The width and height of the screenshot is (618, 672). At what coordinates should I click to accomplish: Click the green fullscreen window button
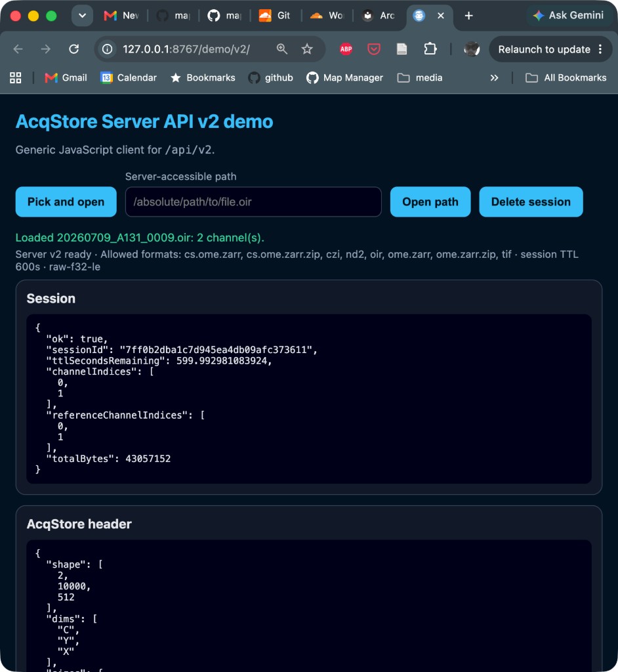(51, 16)
